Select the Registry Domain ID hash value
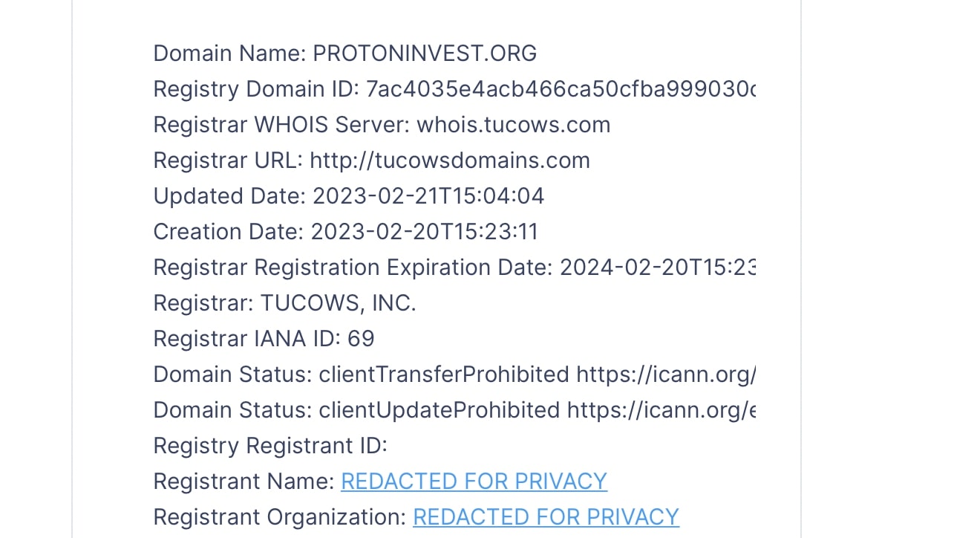The height and width of the screenshot is (538, 980). pyautogui.click(x=561, y=89)
